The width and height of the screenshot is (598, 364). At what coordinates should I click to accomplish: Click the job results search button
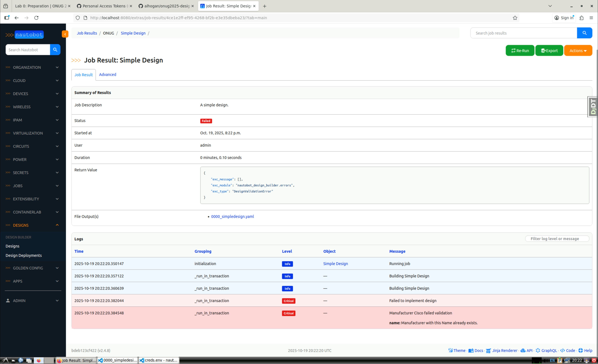[x=584, y=33]
